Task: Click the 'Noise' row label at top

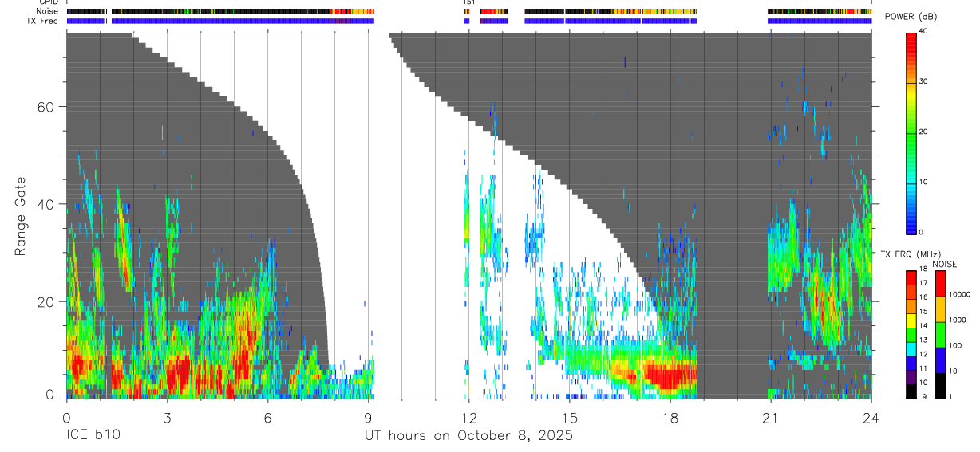Action: click(49, 11)
